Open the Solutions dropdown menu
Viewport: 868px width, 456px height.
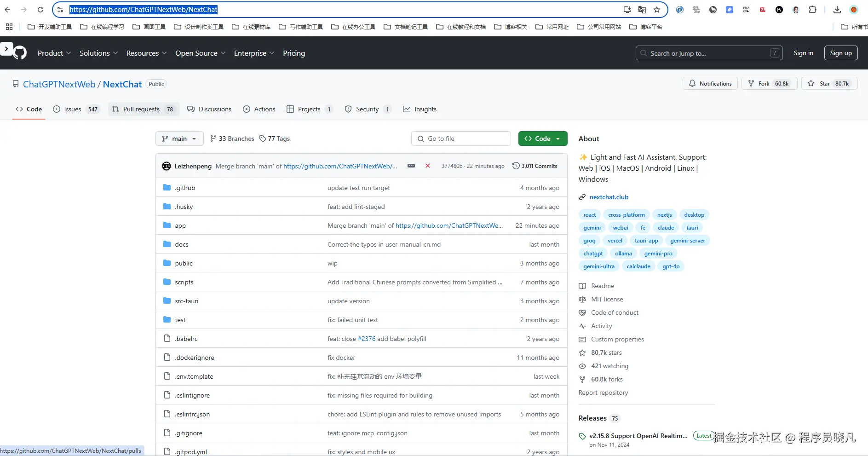(98, 53)
